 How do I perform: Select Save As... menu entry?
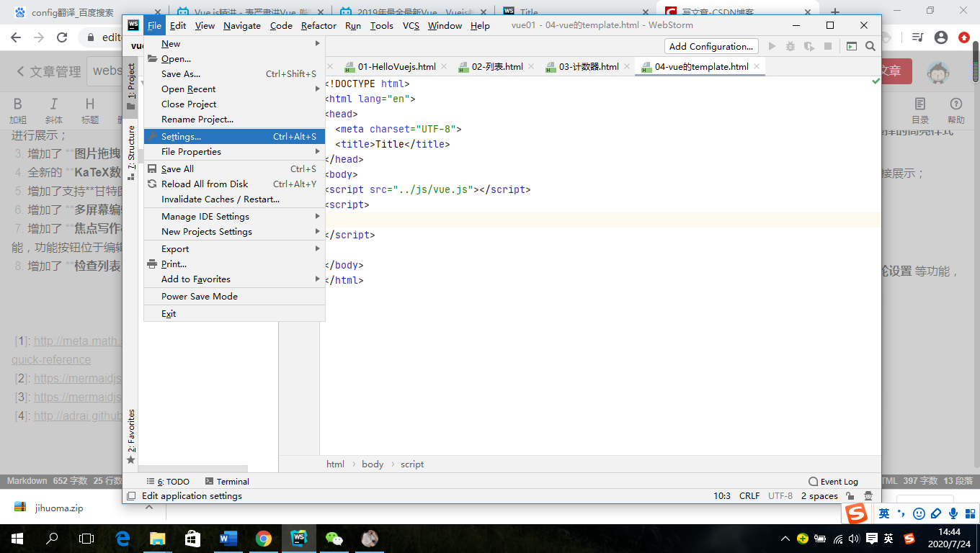pyautogui.click(x=234, y=74)
